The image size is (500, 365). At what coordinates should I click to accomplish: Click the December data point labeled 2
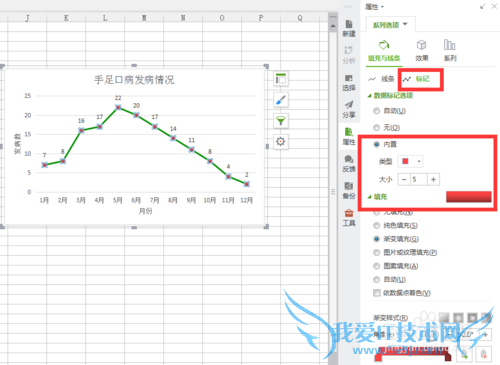pyautogui.click(x=247, y=184)
